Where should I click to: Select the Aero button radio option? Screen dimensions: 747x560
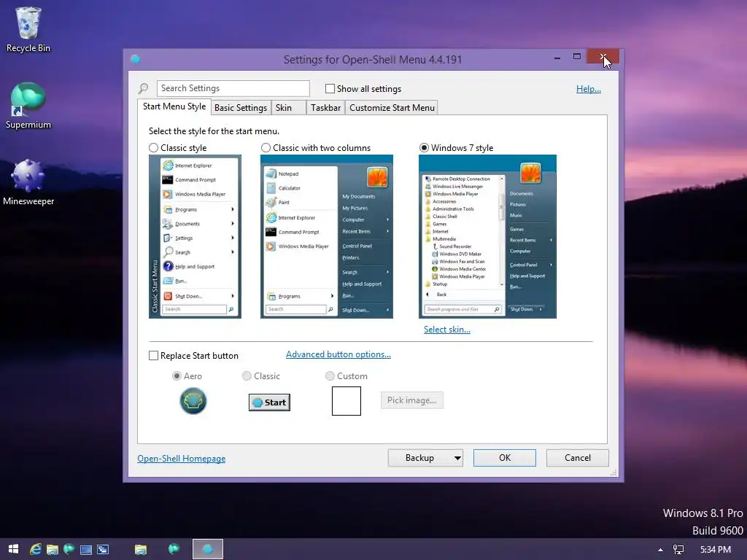[177, 376]
